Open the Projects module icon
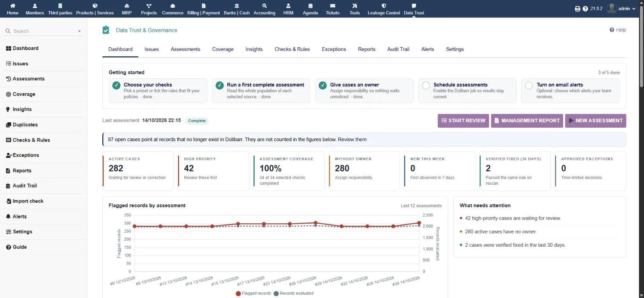 point(149,6)
